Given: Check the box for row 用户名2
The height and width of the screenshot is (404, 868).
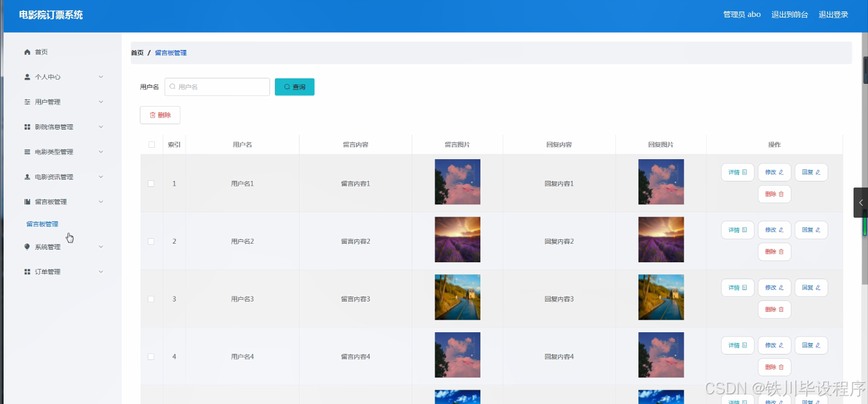Looking at the screenshot, I should (151, 241).
